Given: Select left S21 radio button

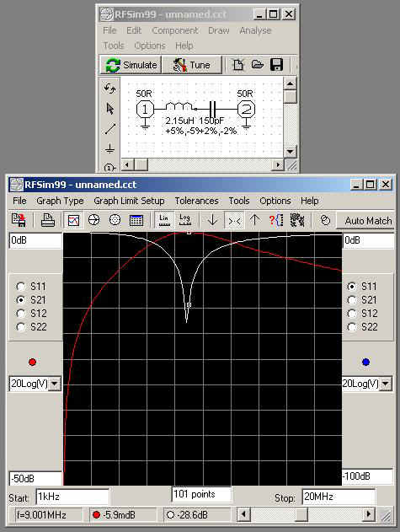Looking at the screenshot, I should point(21,300).
